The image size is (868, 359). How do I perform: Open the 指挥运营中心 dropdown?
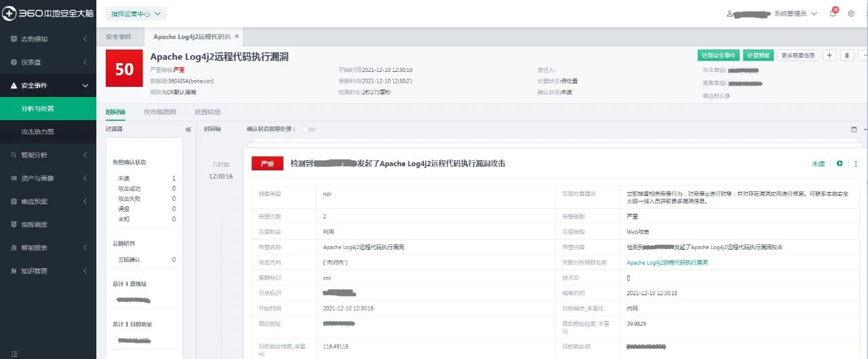[136, 14]
